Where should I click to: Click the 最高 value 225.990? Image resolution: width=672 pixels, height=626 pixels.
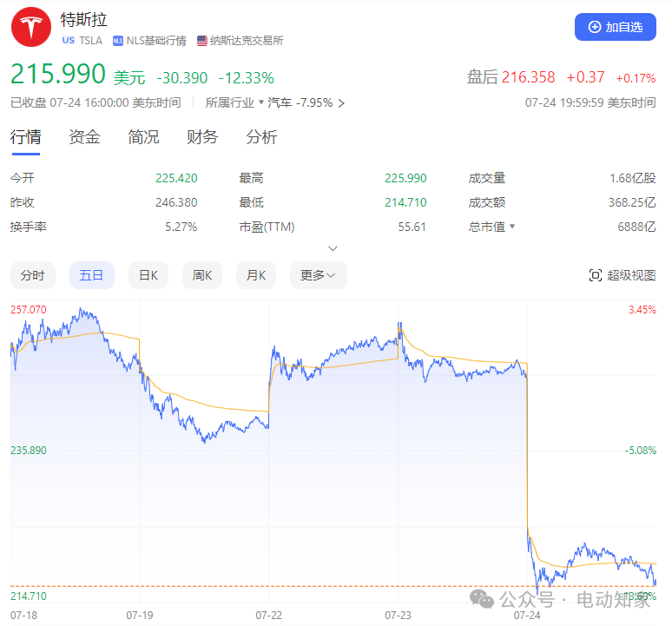click(x=405, y=178)
